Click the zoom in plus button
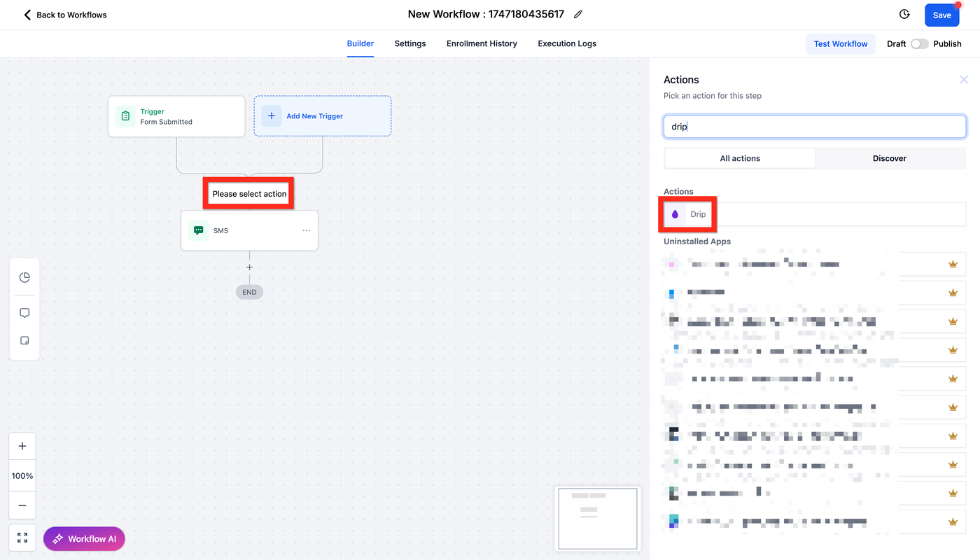 coord(22,447)
